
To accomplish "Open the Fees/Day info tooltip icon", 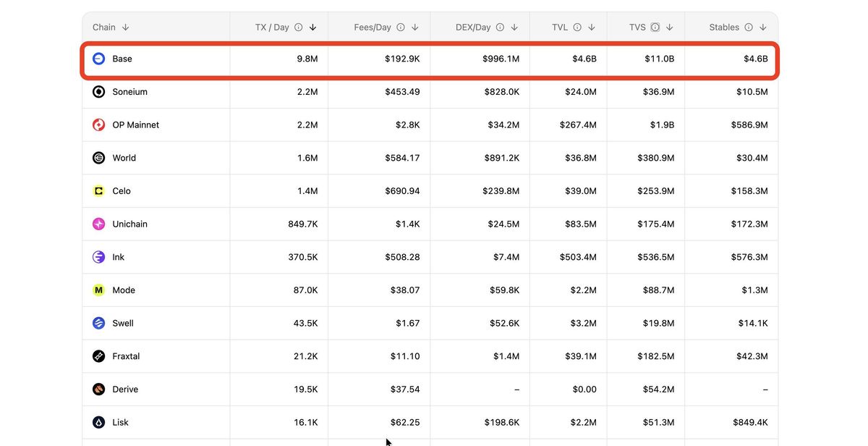I will pyautogui.click(x=401, y=28).
